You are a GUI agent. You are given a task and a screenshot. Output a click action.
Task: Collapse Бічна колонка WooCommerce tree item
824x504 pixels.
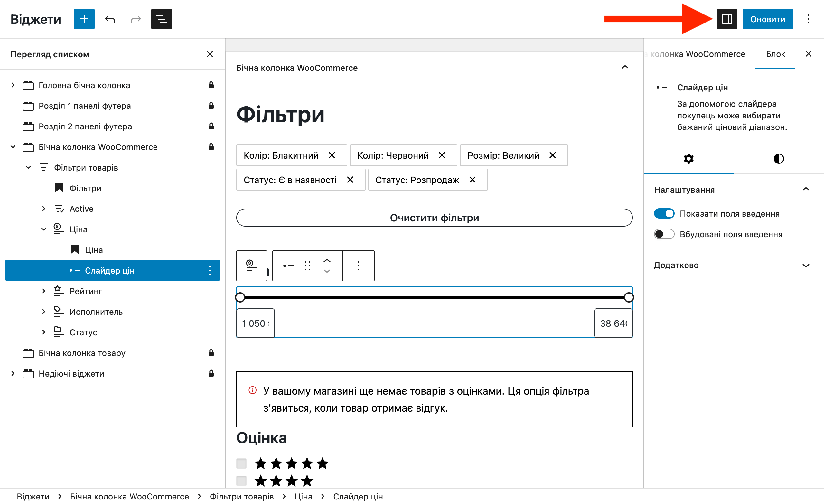pyautogui.click(x=13, y=147)
